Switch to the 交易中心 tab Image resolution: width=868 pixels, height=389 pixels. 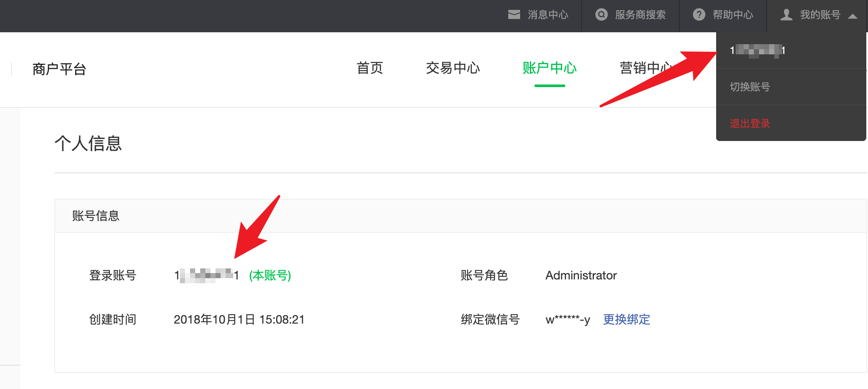(x=453, y=68)
